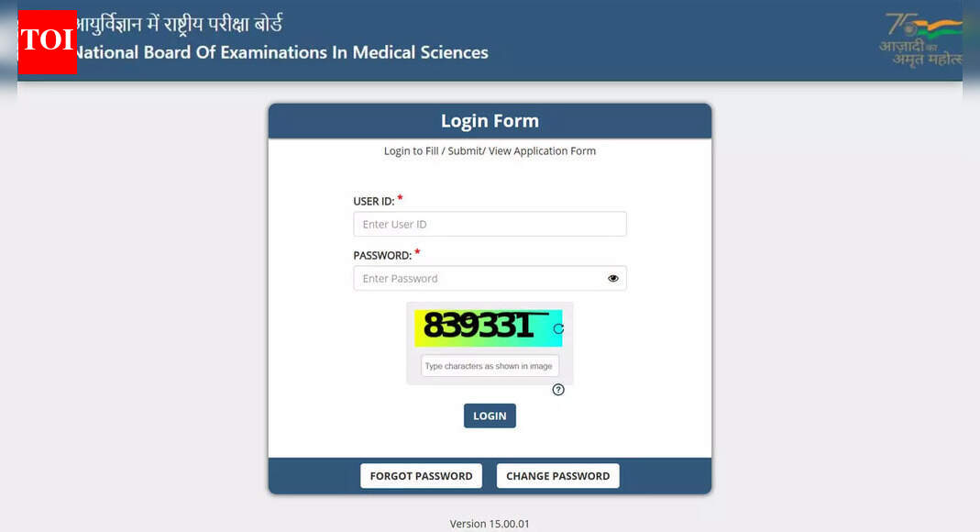Click the TOI logo in the corner
Screen dimensions: 980x532
[x=47, y=41]
